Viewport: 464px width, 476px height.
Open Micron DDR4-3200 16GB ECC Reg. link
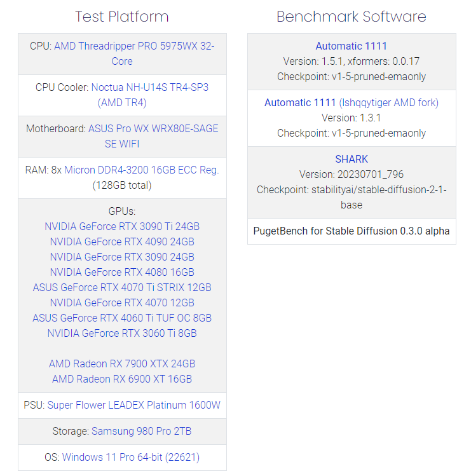[142, 170]
